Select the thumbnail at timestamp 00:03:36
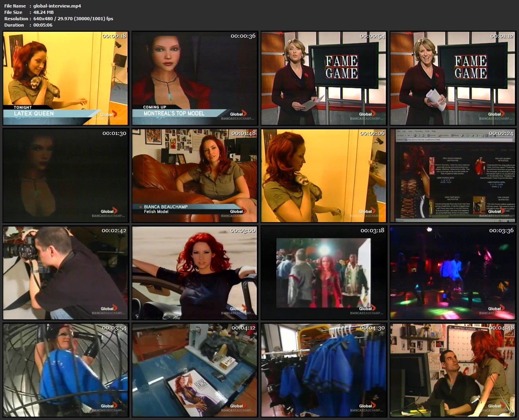This screenshot has height=420, width=519. tap(453, 273)
